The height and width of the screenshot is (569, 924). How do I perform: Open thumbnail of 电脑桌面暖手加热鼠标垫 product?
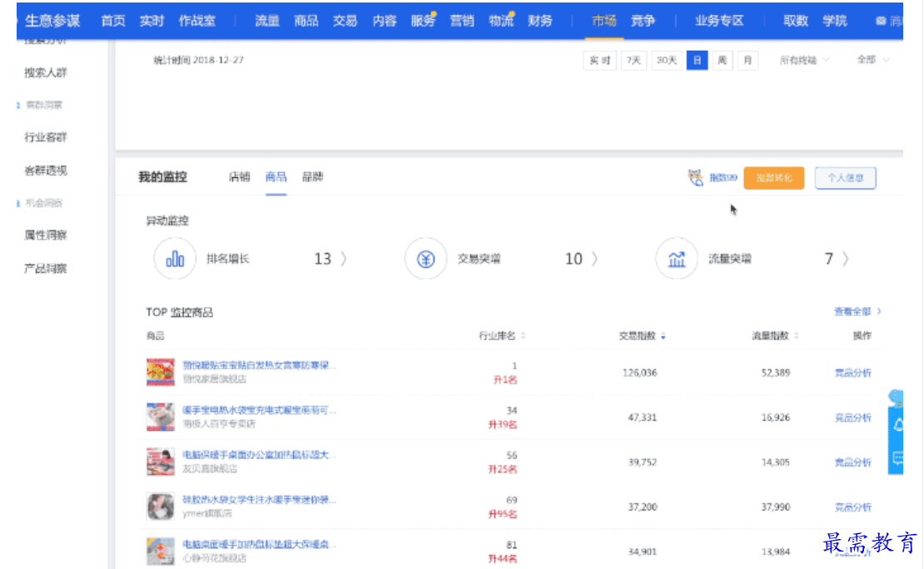pyautogui.click(x=161, y=552)
